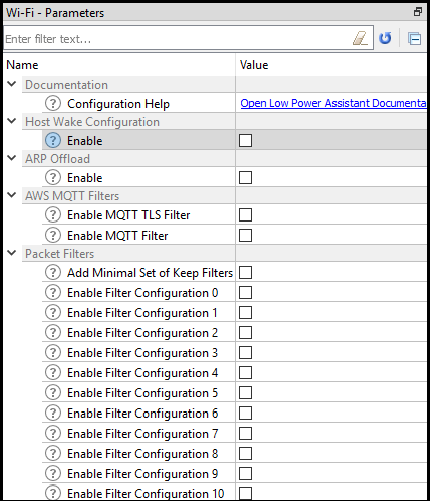Collapse the AWS MQTT Filters section

(12, 195)
